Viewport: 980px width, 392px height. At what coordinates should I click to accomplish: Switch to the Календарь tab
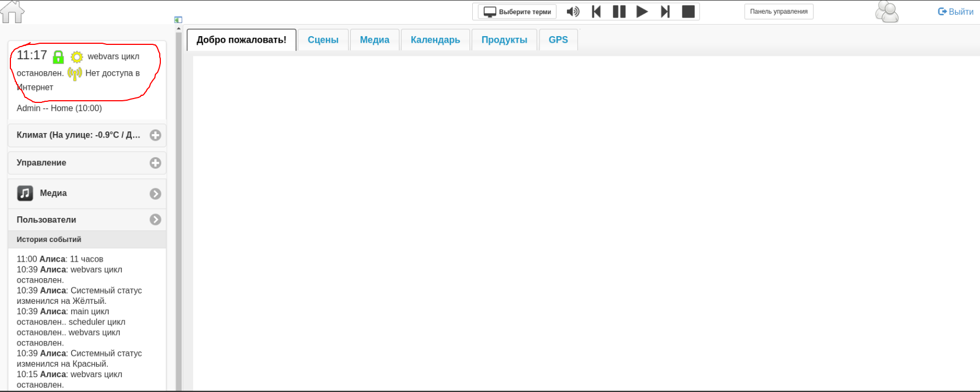pyautogui.click(x=436, y=40)
